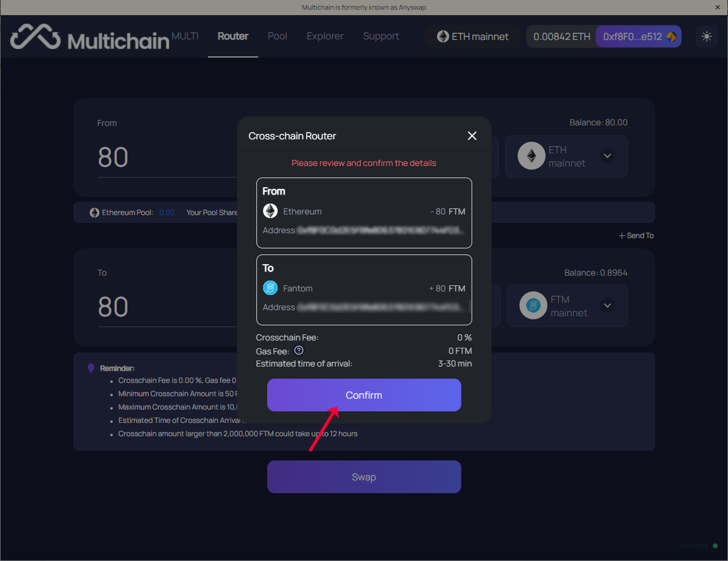Click the ETH mainnet chain logo in From panel
The width and height of the screenshot is (728, 561).
pos(531,156)
